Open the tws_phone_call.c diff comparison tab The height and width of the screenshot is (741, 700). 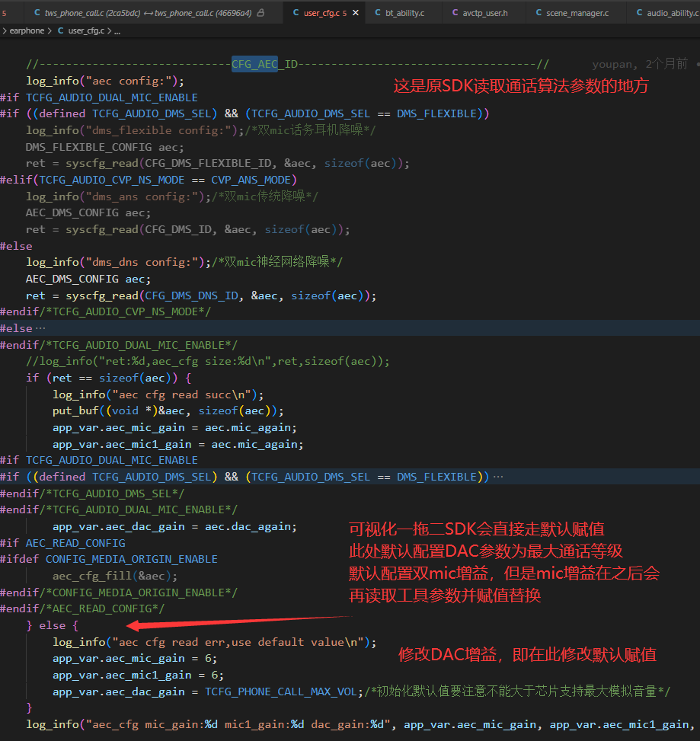pyautogui.click(x=148, y=13)
